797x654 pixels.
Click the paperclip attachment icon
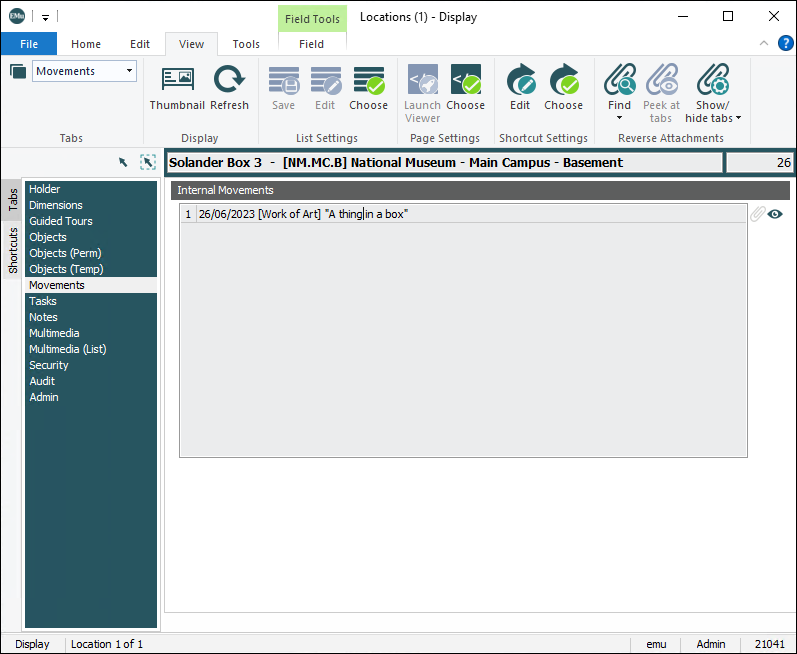757,214
